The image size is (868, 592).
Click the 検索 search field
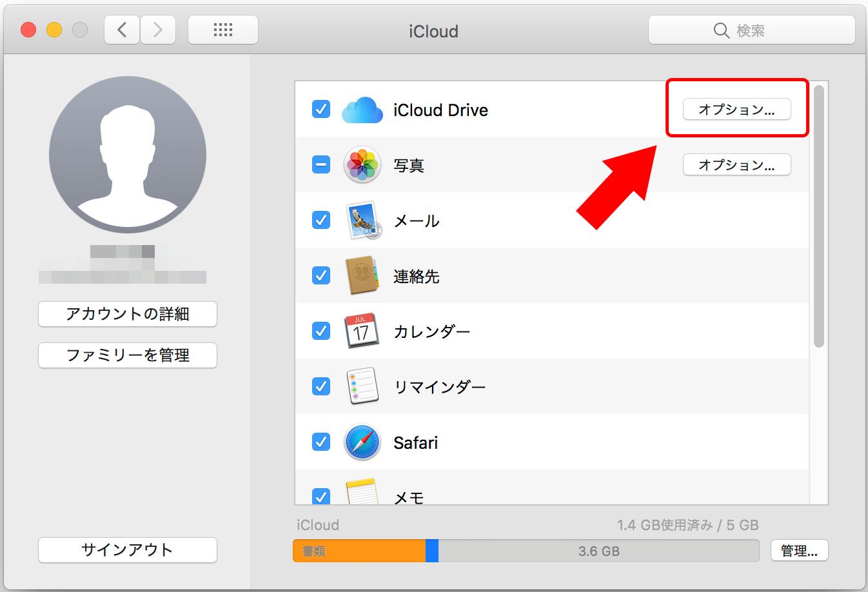pyautogui.click(x=752, y=30)
